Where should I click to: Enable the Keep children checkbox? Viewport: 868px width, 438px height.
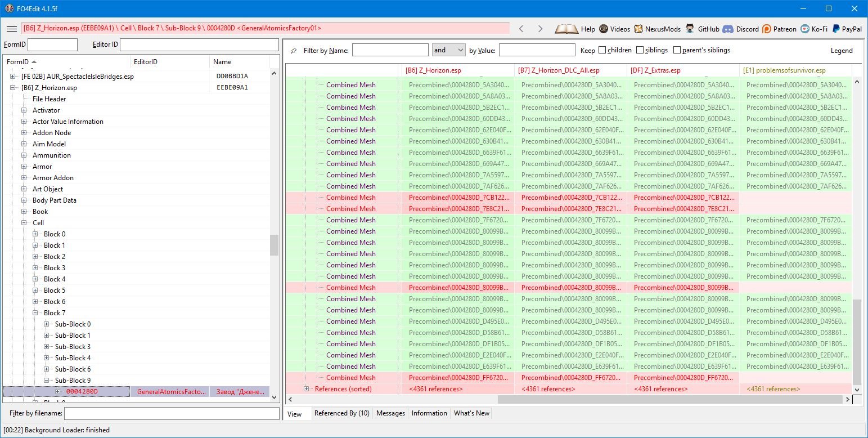pyautogui.click(x=602, y=50)
